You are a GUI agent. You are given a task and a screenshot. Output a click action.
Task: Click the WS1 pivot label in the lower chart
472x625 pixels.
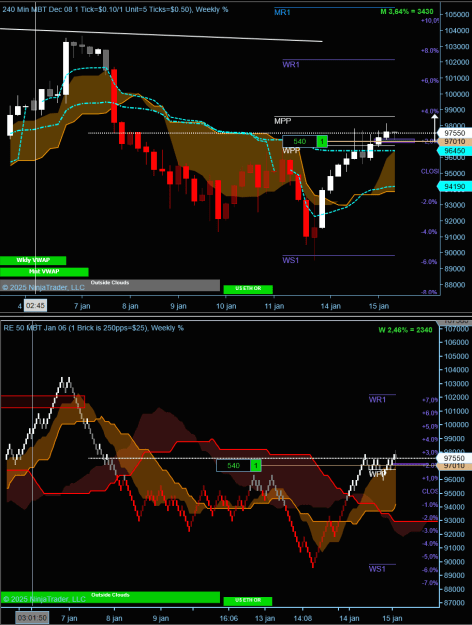pyautogui.click(x=377, y=569)
